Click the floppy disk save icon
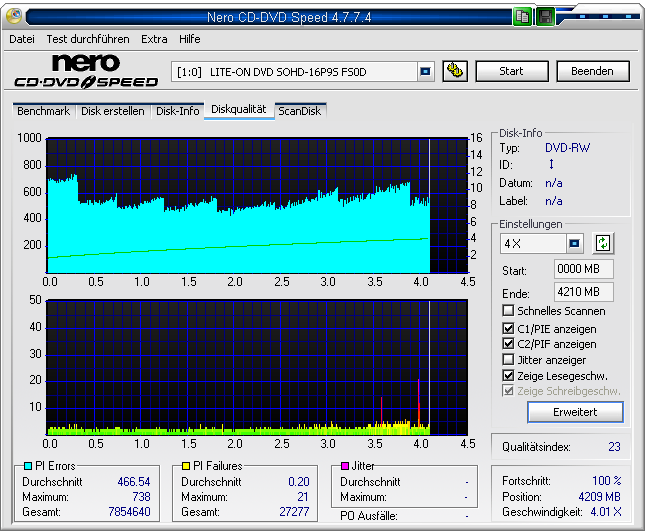Image resolution: width=645 pixels, height=531 pixels. pos(545,16)
